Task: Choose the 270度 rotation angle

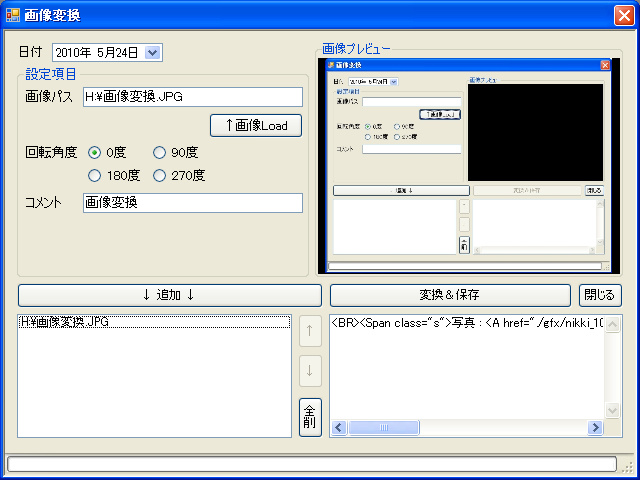Action: pos(160,176)
